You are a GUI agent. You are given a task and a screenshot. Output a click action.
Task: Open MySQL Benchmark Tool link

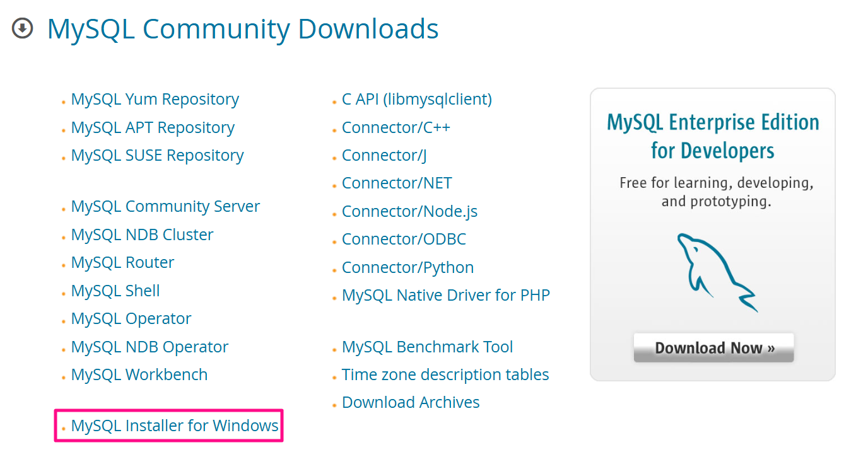[427, 347]
